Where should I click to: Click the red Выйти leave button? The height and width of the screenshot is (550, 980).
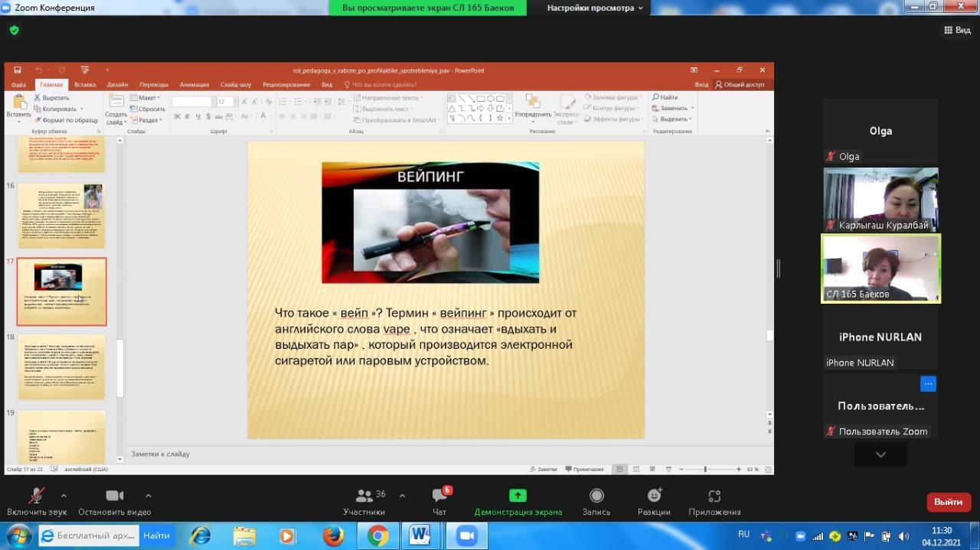tap(948, 502)
